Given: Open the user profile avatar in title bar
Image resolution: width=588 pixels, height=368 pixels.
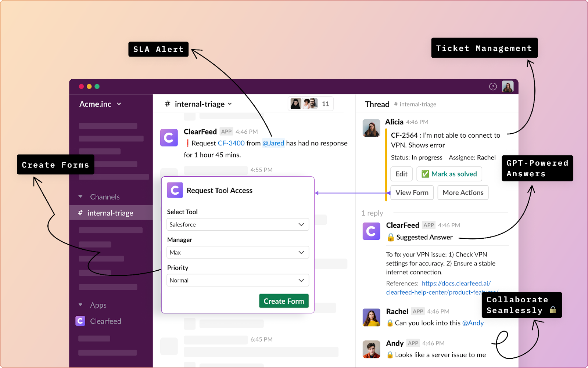Looking at the screenshot, I should pos(508,87).
